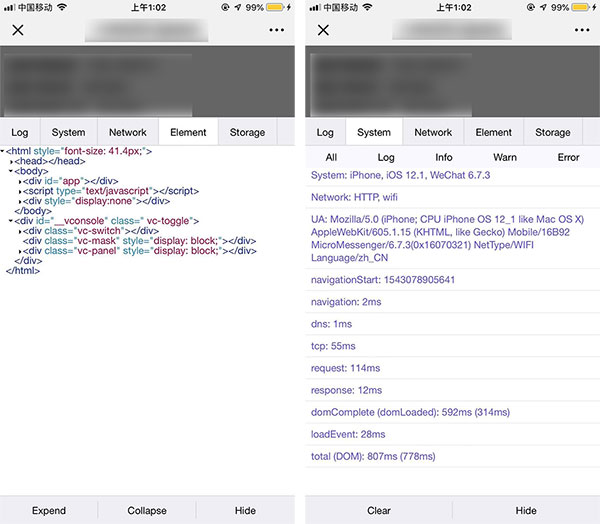Select the 'request: 114ms' row

coord(453,368)
